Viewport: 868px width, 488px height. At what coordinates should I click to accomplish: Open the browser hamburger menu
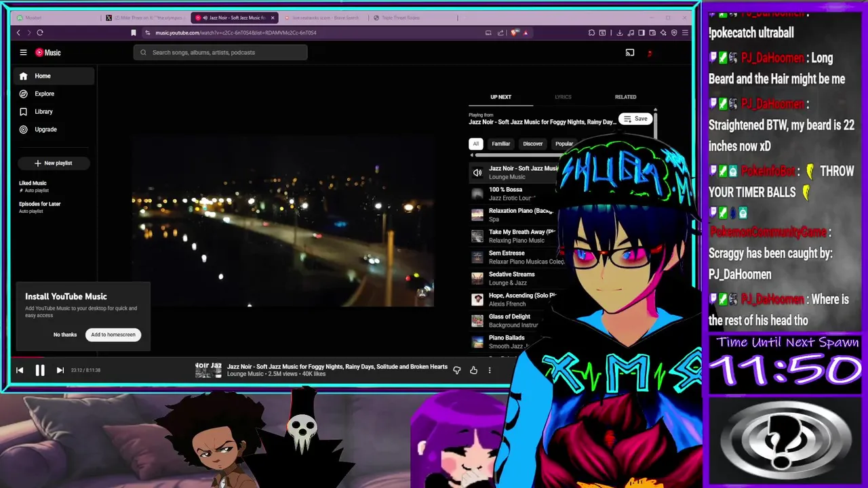click(x=685, y=33)
